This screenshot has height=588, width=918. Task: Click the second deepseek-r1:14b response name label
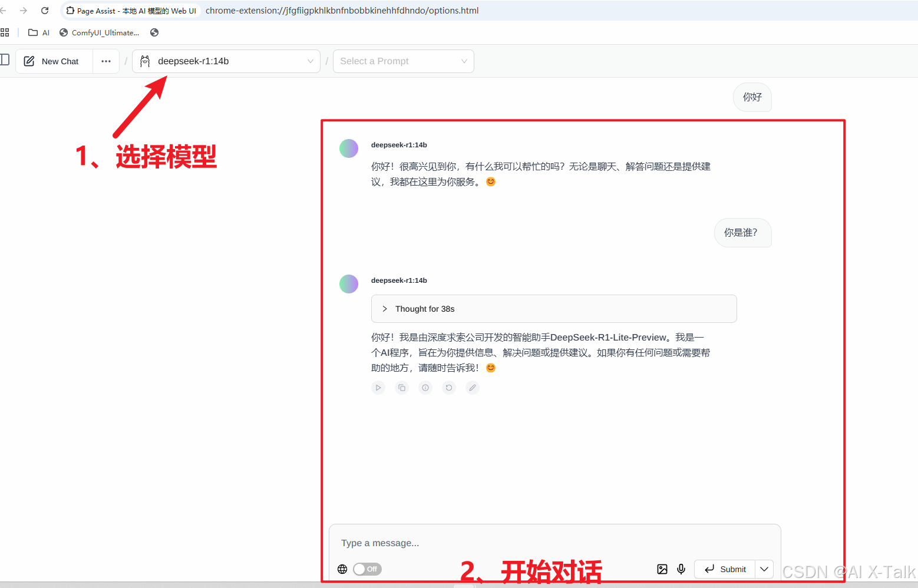coord(399,280)
